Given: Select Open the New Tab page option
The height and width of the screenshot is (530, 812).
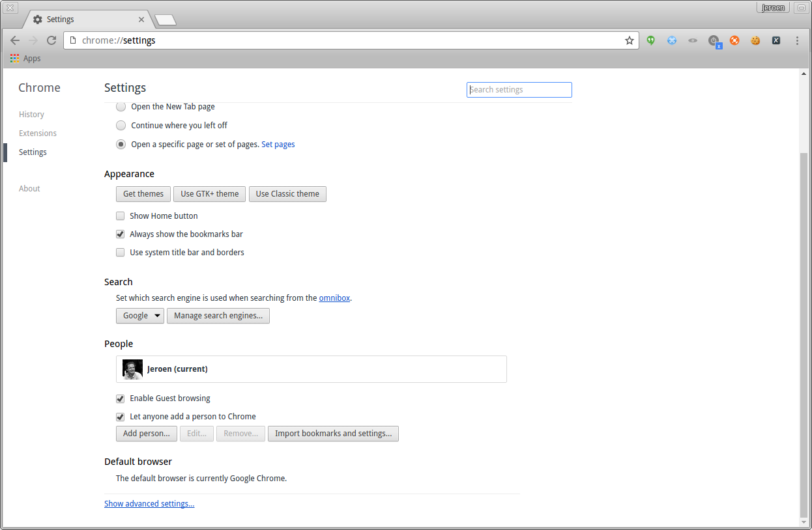Looking at the screenshot, I should [x=121, y=107].
